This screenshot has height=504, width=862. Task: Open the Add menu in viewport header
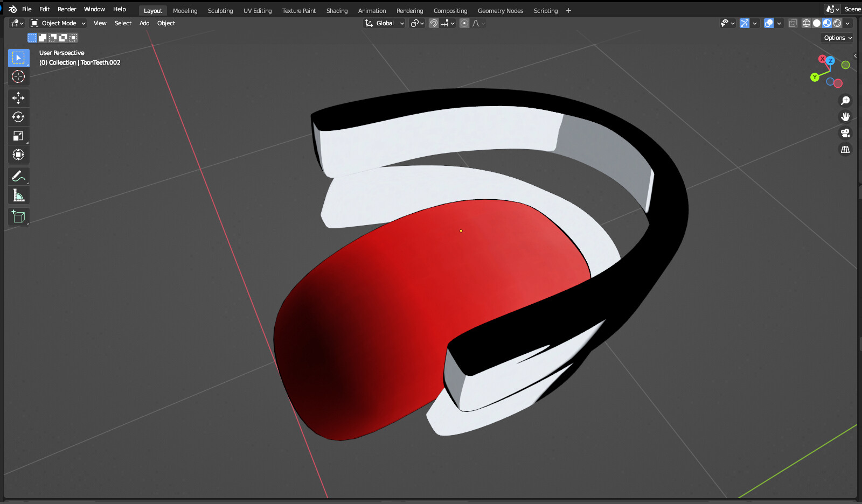coord(144,23)
